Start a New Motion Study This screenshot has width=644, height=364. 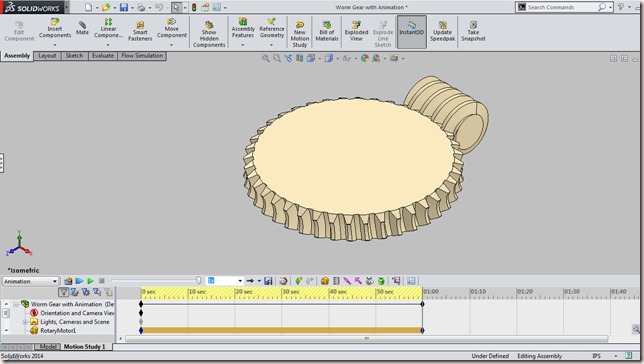pos(300,34)
